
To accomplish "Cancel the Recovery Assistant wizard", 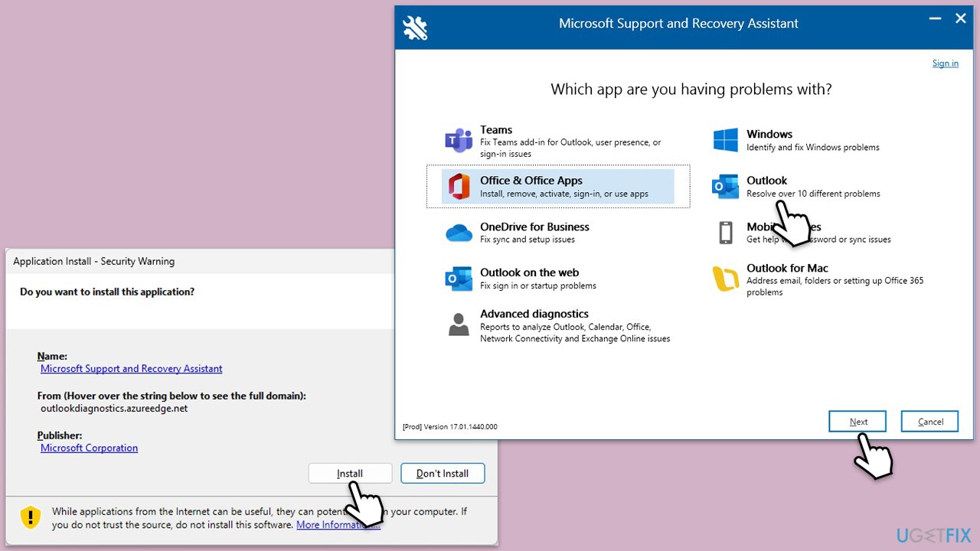I will [930, 422].
